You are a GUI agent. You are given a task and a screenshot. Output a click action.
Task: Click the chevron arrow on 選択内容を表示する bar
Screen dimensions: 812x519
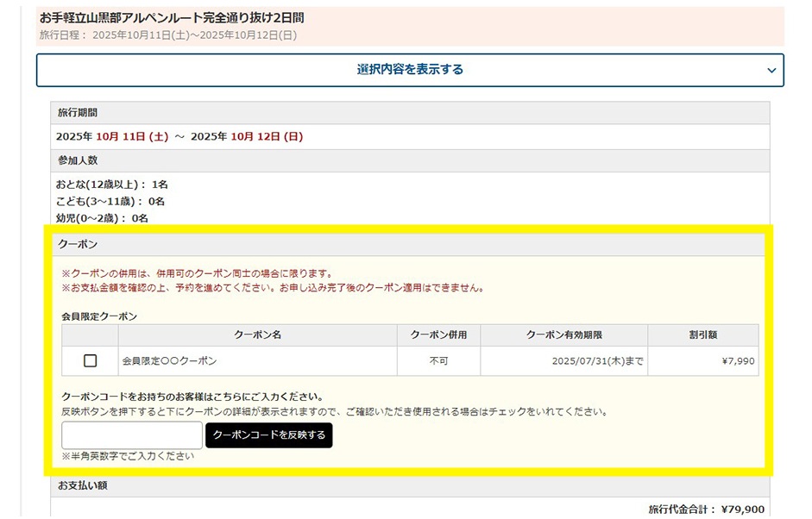click(x=771, y=71)
